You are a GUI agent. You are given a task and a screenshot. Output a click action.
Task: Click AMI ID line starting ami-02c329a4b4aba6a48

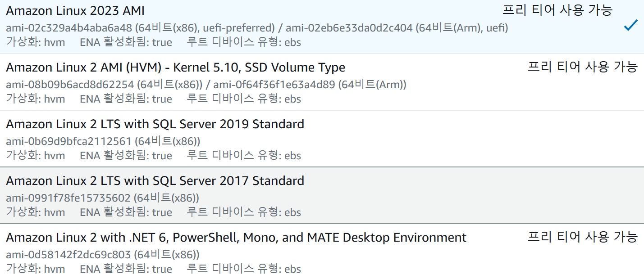pos(257,28)
